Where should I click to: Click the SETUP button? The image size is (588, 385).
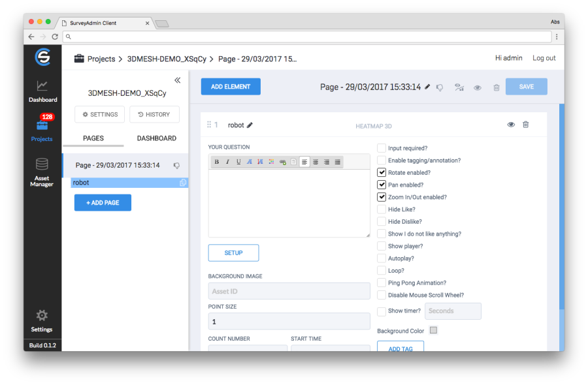[233, 253]
